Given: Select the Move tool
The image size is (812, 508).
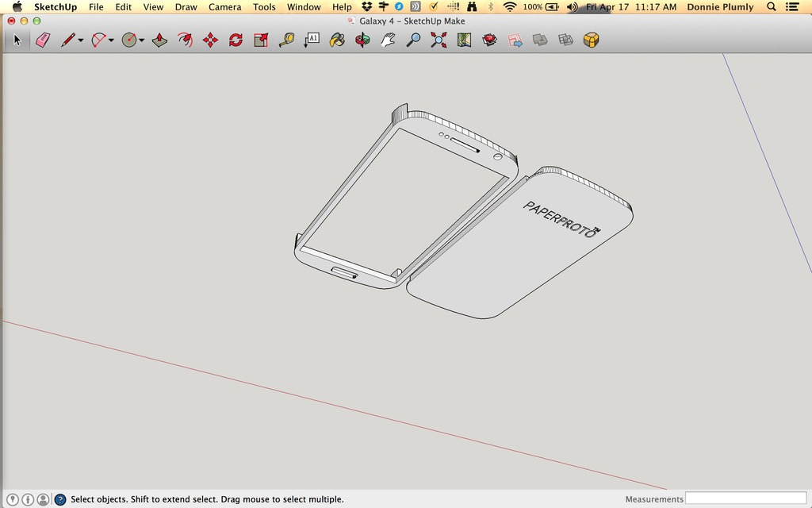Looking at the screenshot, I should tap(209, 39).
